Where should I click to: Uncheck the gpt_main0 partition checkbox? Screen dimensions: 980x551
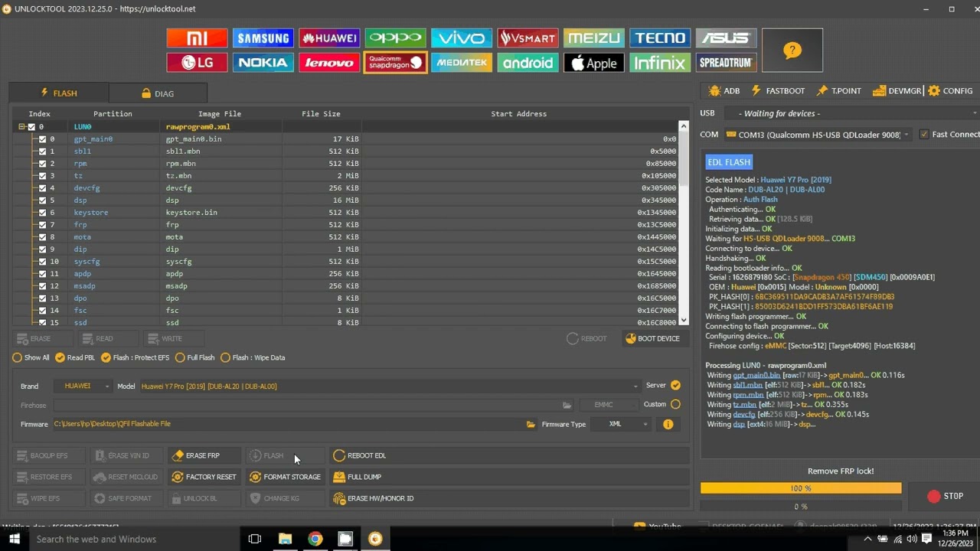(42, 139)
